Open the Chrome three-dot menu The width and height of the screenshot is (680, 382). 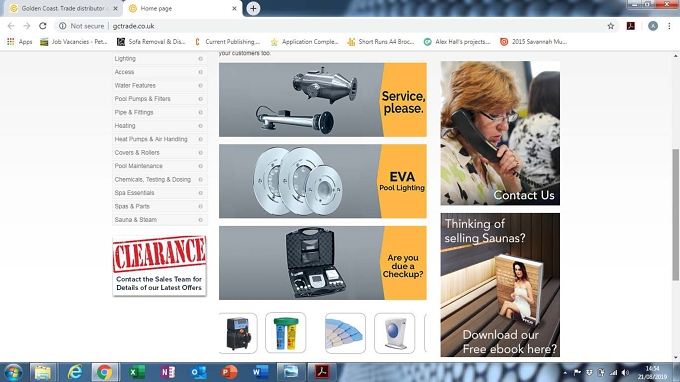[x=669, y=26]
